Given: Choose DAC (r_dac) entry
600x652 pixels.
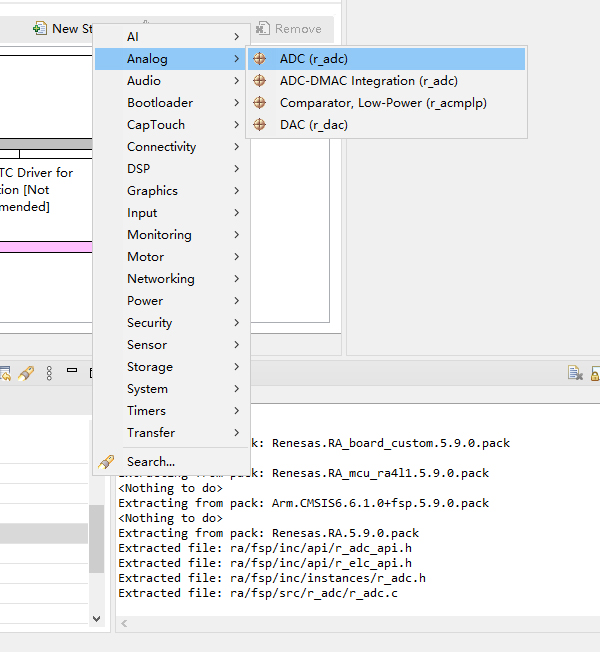Looking at the screenshot, I should pos(387,125).
